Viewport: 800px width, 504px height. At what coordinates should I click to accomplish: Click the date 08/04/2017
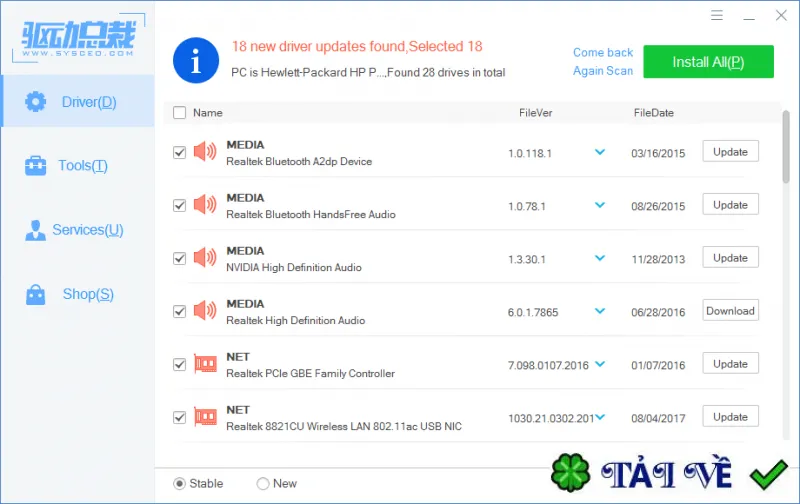(658, 418)
